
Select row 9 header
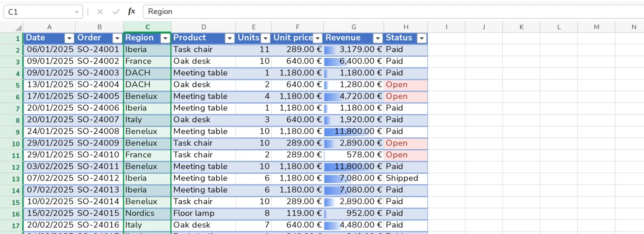[11, 132]
